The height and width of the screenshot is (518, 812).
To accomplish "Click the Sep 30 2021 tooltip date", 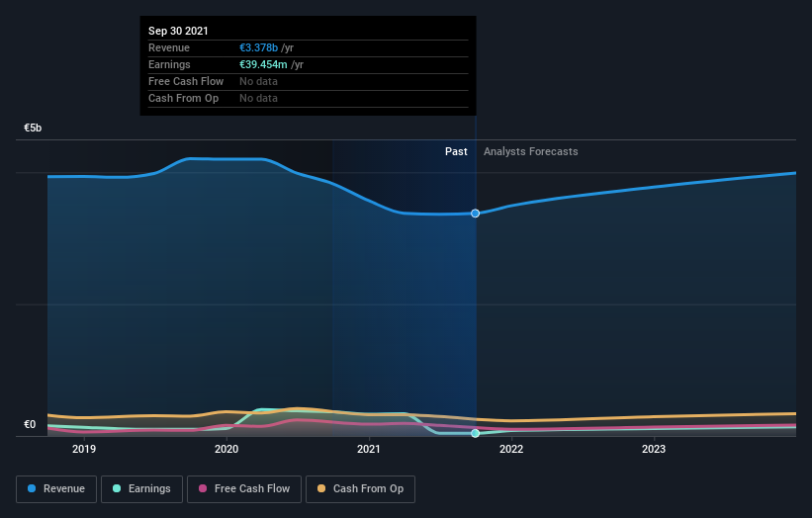I will 178,31.
